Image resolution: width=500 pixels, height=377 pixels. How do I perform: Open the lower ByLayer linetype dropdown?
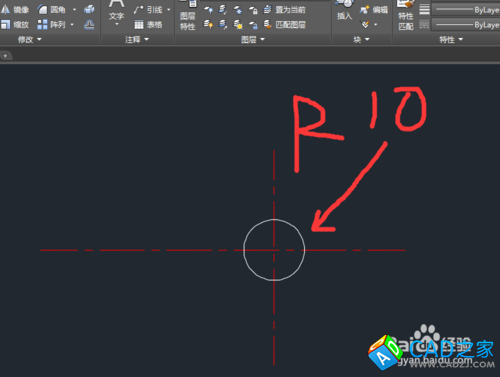click(x=466, y=25)
